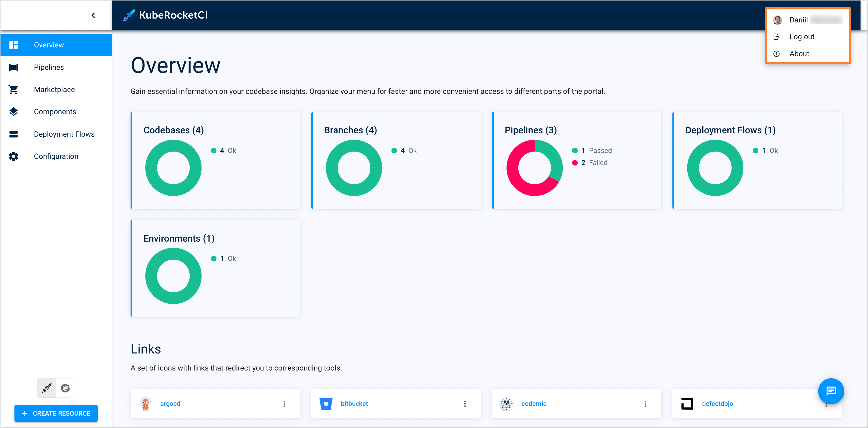Screen dimensions: 868x428
Task: Click the Deployment Flows sidebar icon
Action: click(x=13, y=134)
